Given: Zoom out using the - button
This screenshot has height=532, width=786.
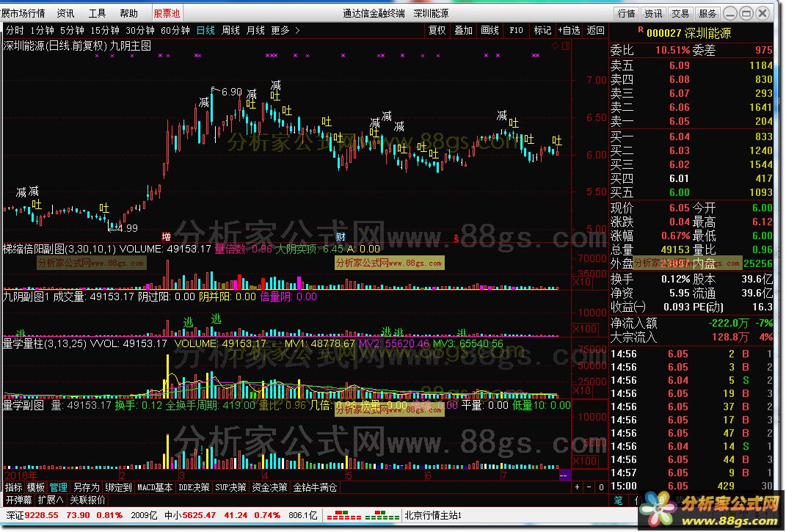Looking at the screenshot, I should pyautogui.click(x=589, y=487).
